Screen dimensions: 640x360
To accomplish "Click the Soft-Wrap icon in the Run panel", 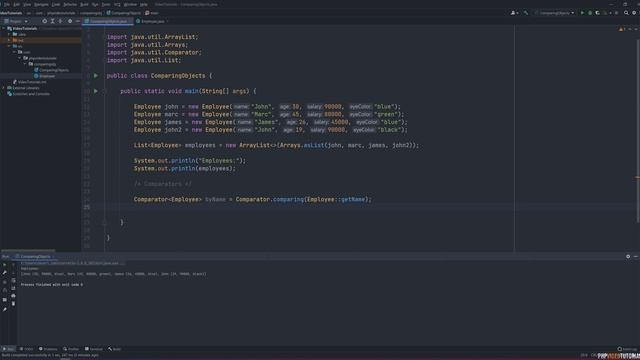I will tap(13, 280).
